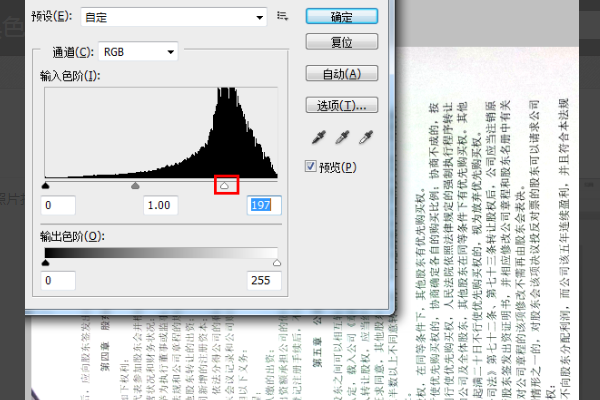The width and height of the screenshot is (600, 400).
Task: Select the gray point eyedropper
Action: (x=344, y=138)
